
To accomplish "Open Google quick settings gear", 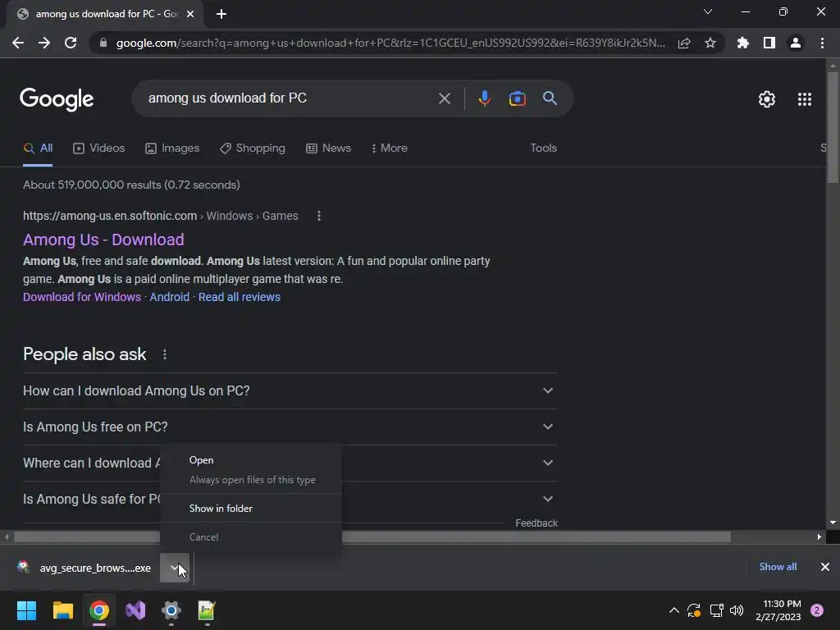I will click(767, 99).
